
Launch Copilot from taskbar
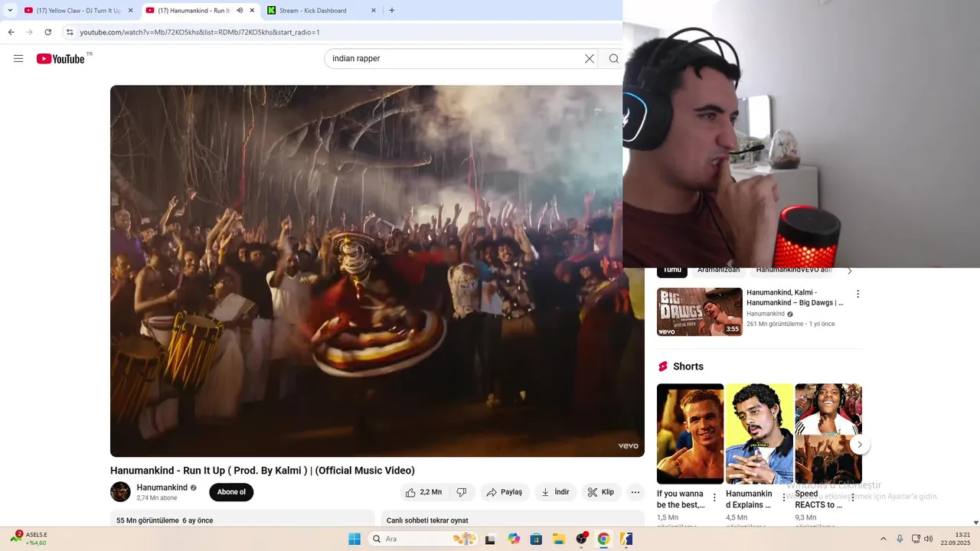pos(514,539)
